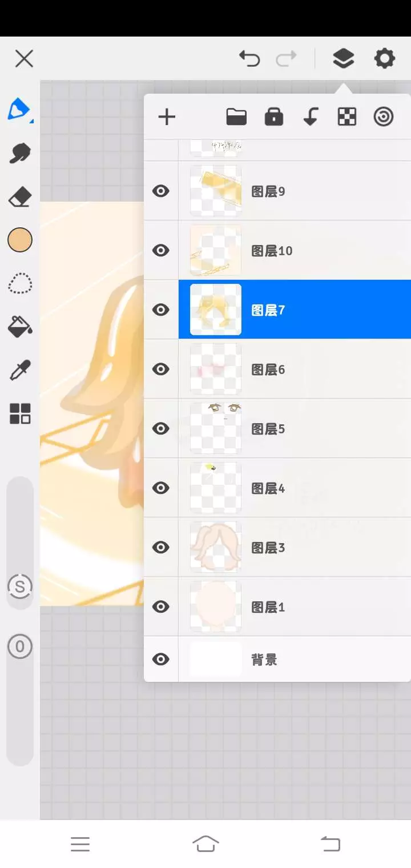Choose the lasso selection tool
This screenshot has height=868, width=411.
pyautogui.click(x=20, y=284)
